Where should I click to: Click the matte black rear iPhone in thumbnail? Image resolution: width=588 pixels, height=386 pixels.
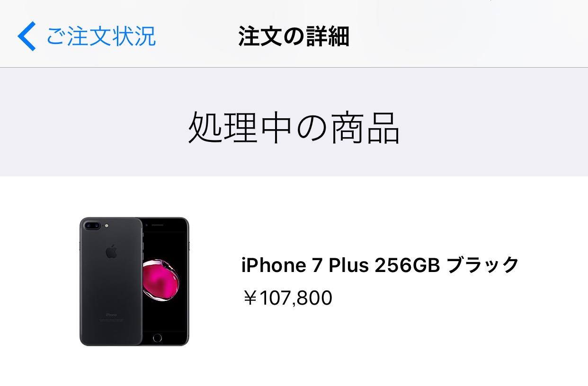(111, 281)
